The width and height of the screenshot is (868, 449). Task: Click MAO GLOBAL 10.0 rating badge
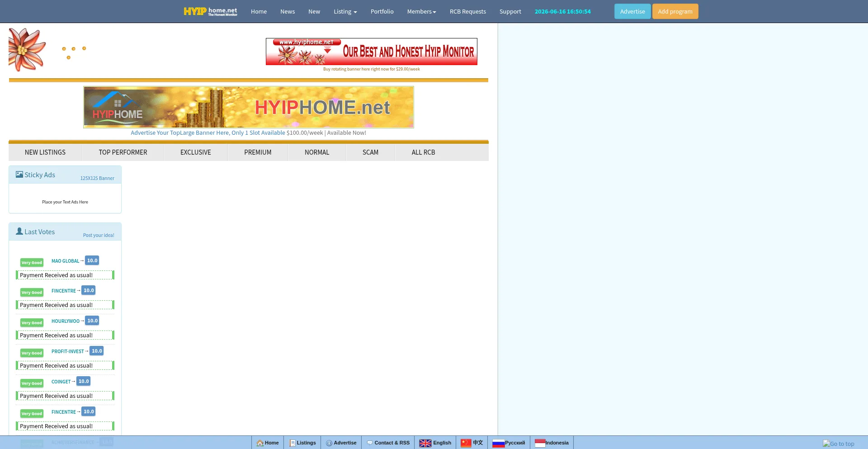(92, 260)
